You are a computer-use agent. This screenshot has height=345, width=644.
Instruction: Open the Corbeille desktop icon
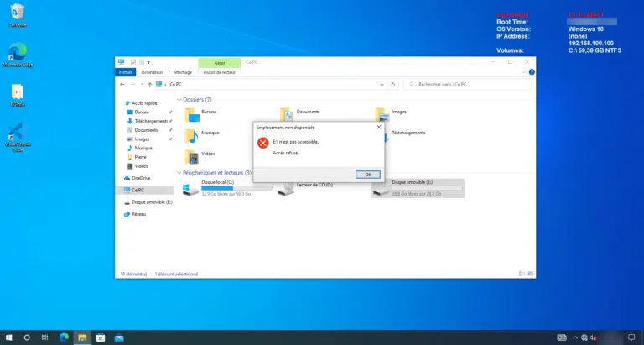tap(18, 16)
